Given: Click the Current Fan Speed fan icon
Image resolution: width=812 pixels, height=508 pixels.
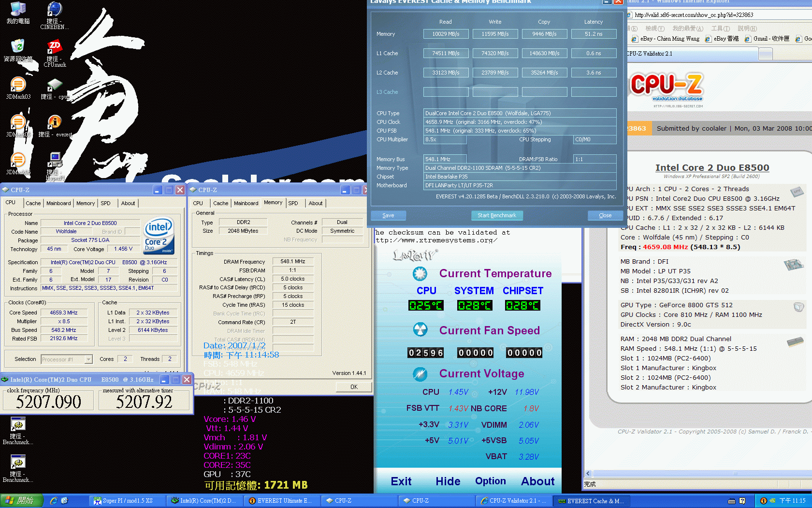Looking at the screenshot, I should [420, 330].
